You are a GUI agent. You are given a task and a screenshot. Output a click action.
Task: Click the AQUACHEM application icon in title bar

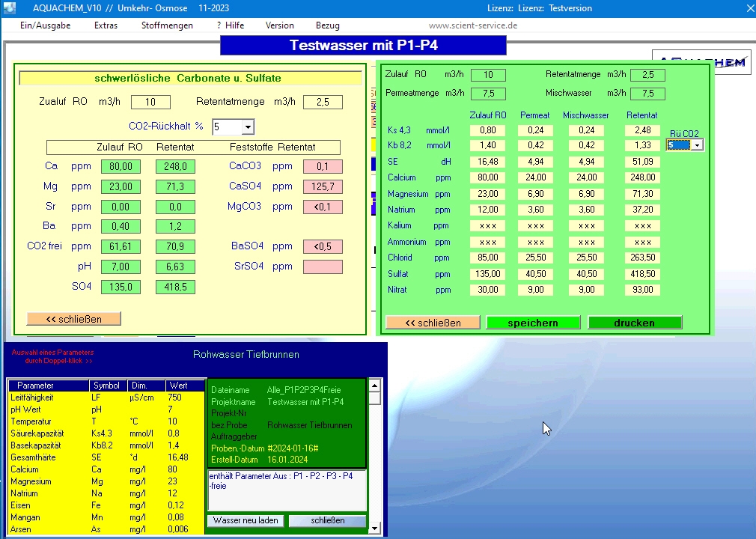10,7
